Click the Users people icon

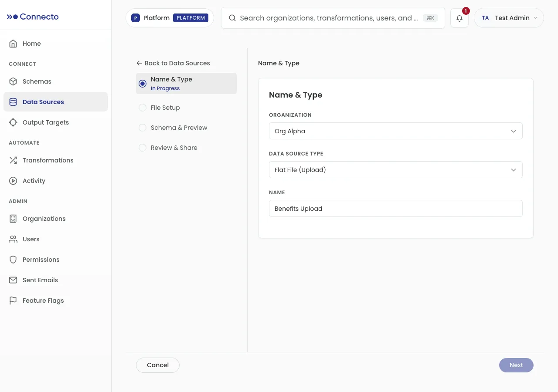(13, 239)
